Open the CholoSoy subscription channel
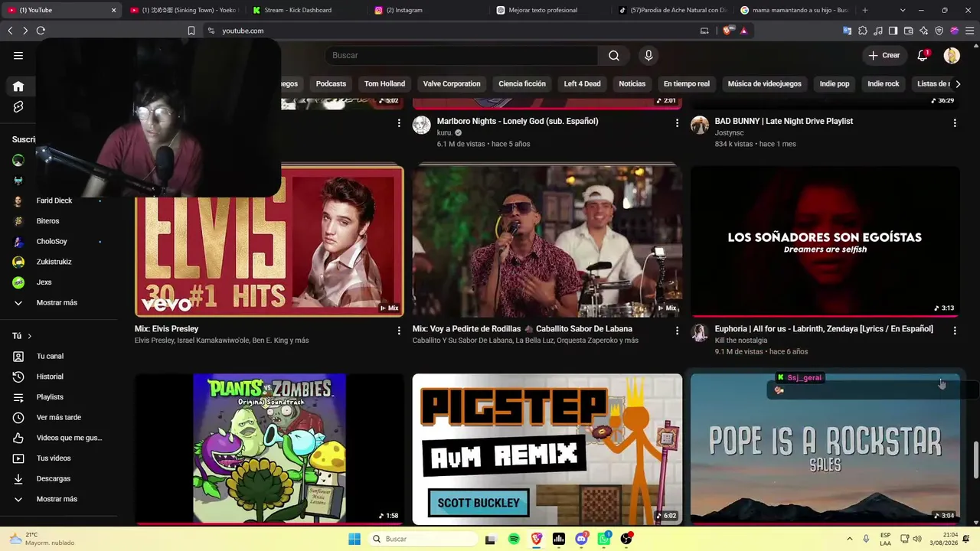Screen dimensions: 980x551 point(52,241)
